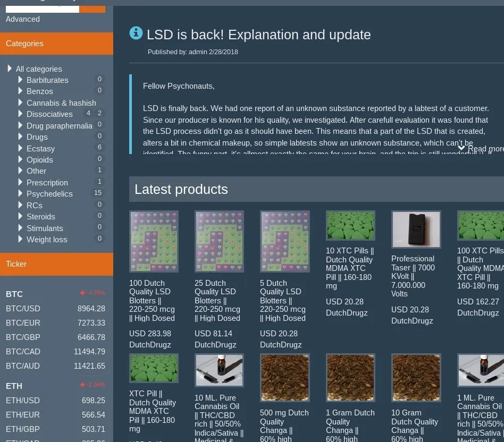Open the Professional Taser product image

click(x=416, y=229)
